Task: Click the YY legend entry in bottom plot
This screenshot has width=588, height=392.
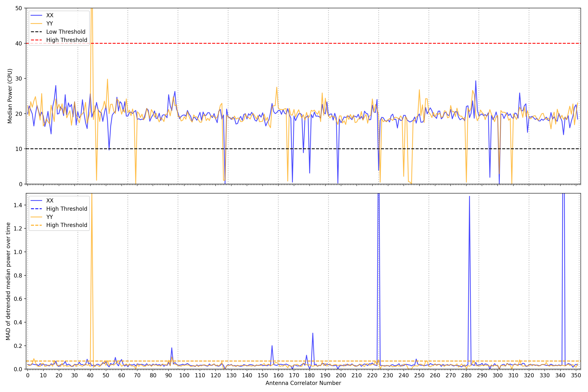Action: (50, 217)
